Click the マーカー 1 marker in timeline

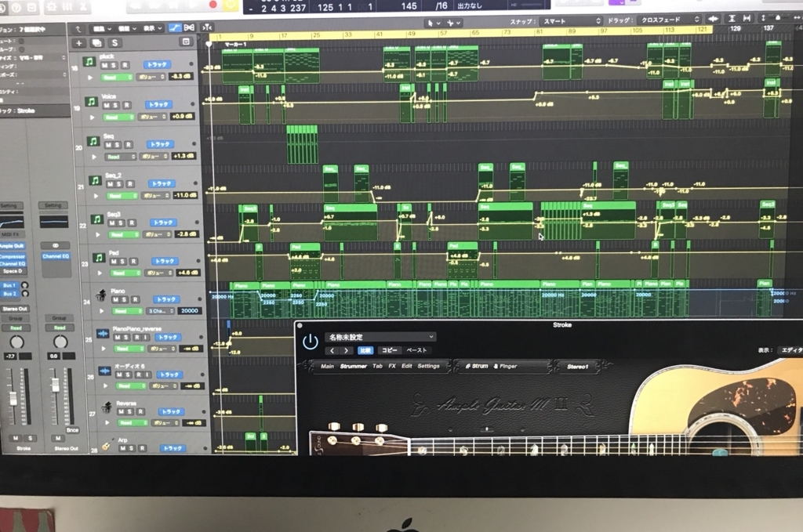tap(235, 45)
